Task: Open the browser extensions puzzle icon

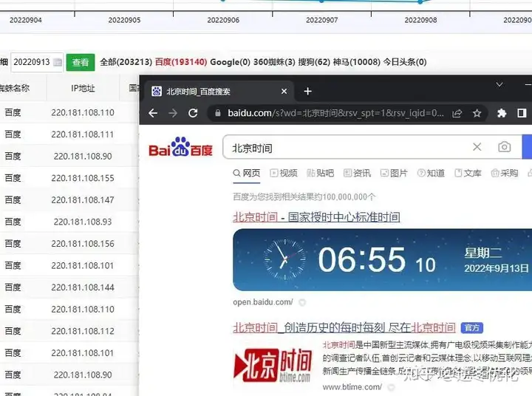Action: (x=502, y=113)
